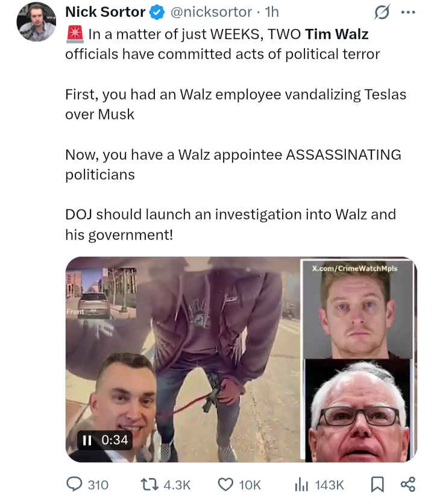Image resolution: width=434 pixels, height=504 pixels.
Task: Click the 1h post timestamp
Action: coord(272,12)
